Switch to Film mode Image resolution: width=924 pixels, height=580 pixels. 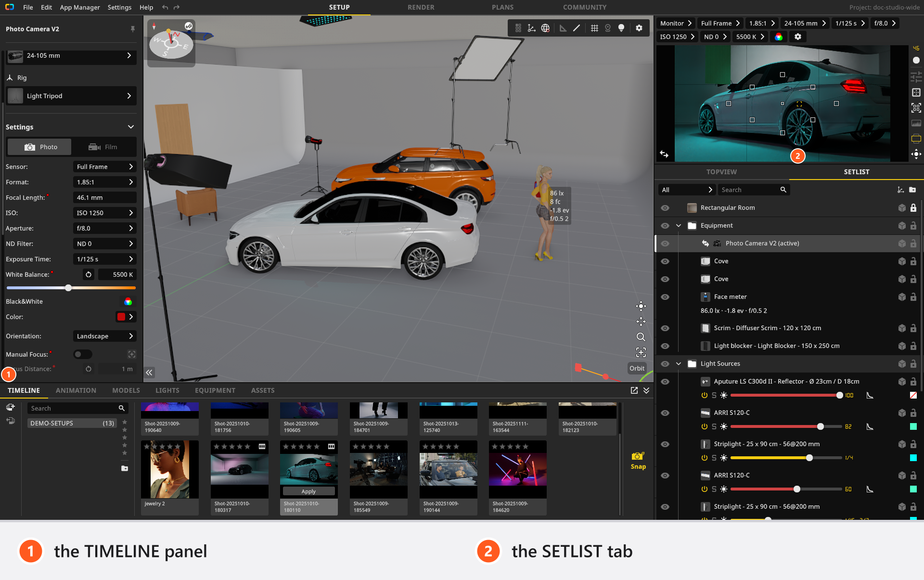click(103, 147)
